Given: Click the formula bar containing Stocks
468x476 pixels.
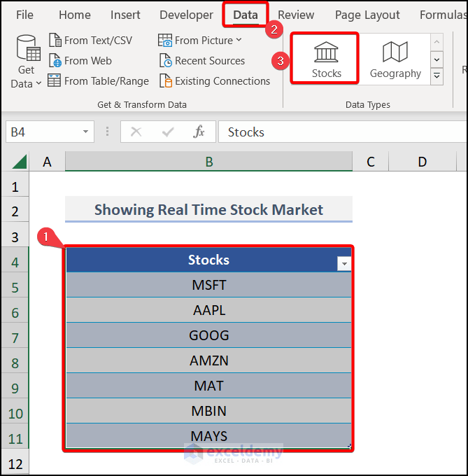Looking at the screenshot, I should point(342,132).
